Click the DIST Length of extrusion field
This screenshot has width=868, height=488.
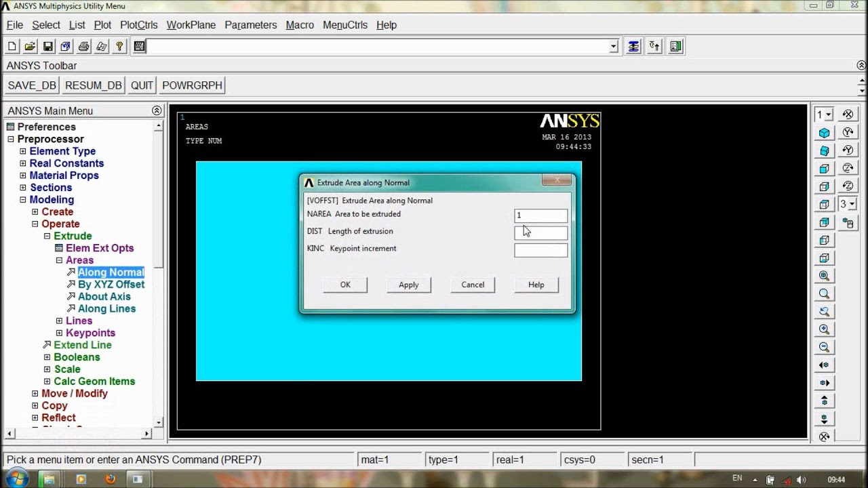click(540, 232)
